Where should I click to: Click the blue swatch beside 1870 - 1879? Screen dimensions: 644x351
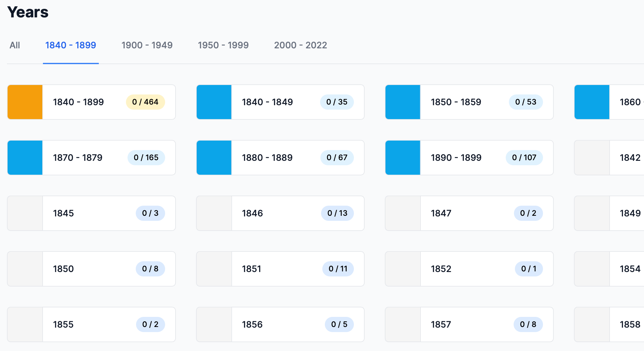click(x=25, y=158)
